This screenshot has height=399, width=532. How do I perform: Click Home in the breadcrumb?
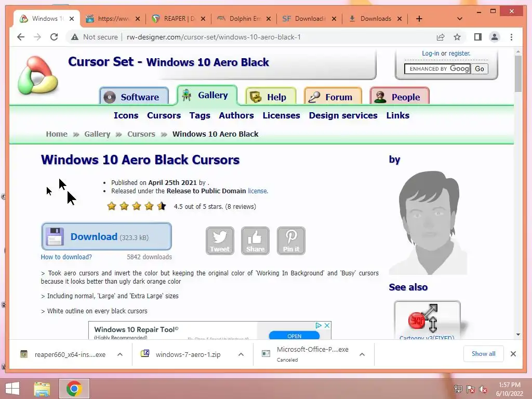[57, 134]
